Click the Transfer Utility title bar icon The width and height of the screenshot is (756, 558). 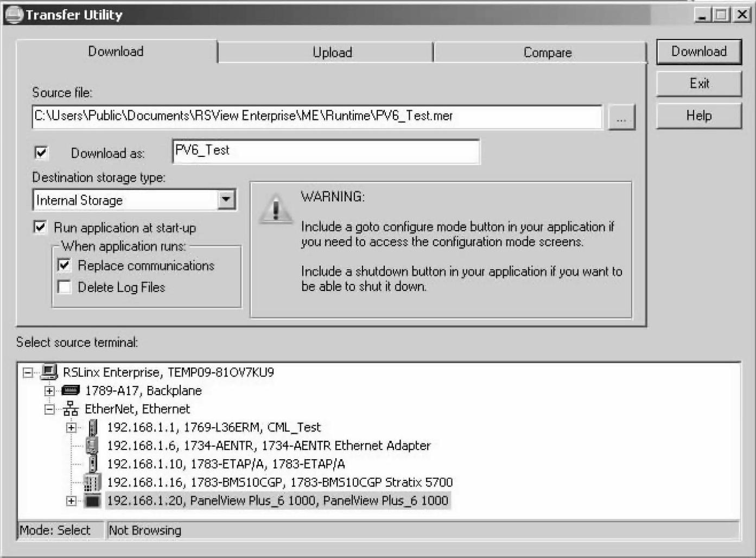(x=14, y=15)
